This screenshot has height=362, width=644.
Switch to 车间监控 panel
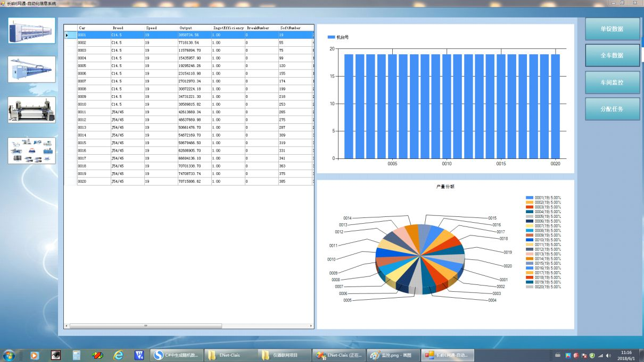pos(612,82)
